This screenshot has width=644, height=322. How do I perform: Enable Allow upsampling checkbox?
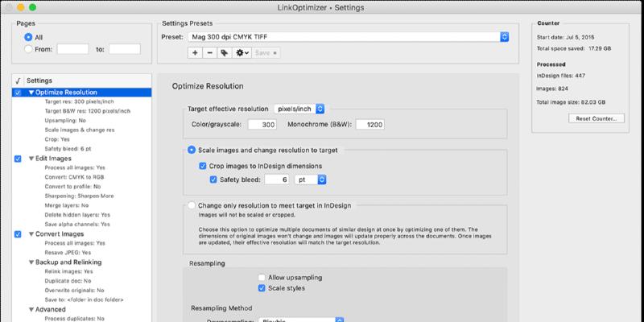point(262,278)
